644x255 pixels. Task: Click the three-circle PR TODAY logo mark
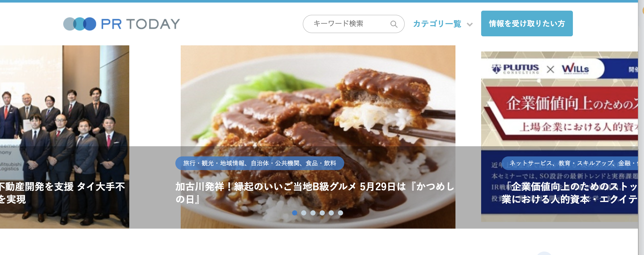tap(79, 24)
